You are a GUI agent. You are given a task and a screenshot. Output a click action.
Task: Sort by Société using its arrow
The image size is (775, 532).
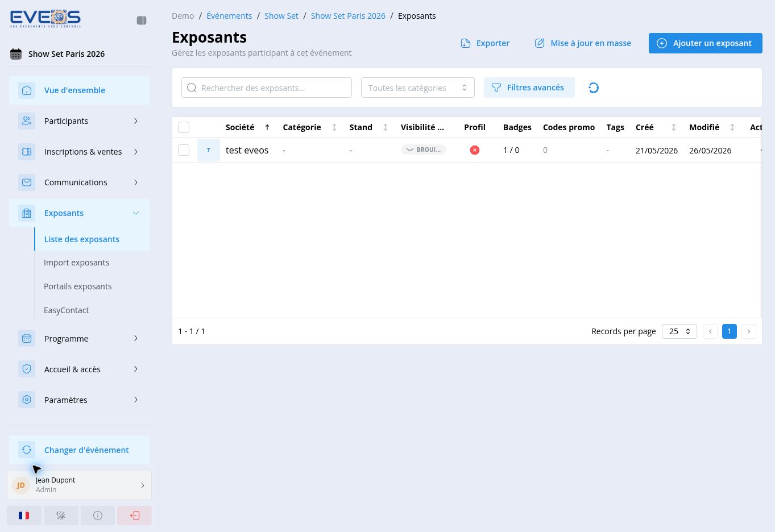(x=267, y=127)
